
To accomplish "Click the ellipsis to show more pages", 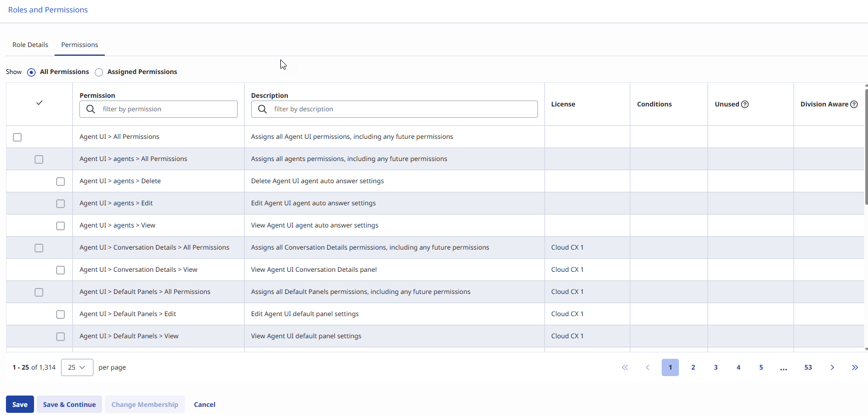I will [x=783, y=367].
